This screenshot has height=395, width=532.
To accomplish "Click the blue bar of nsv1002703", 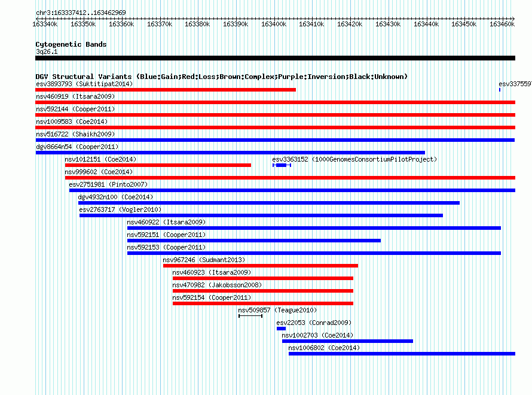I will tap(347, 341).
